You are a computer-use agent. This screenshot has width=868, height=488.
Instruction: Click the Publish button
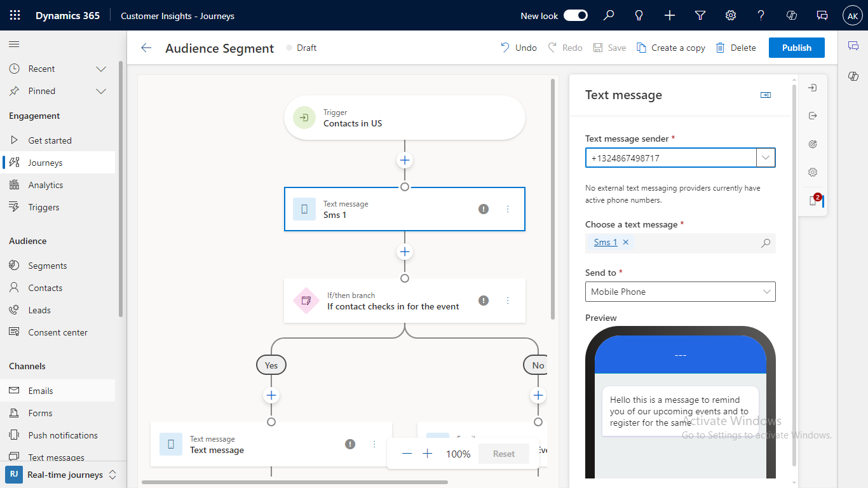(796, 48)
